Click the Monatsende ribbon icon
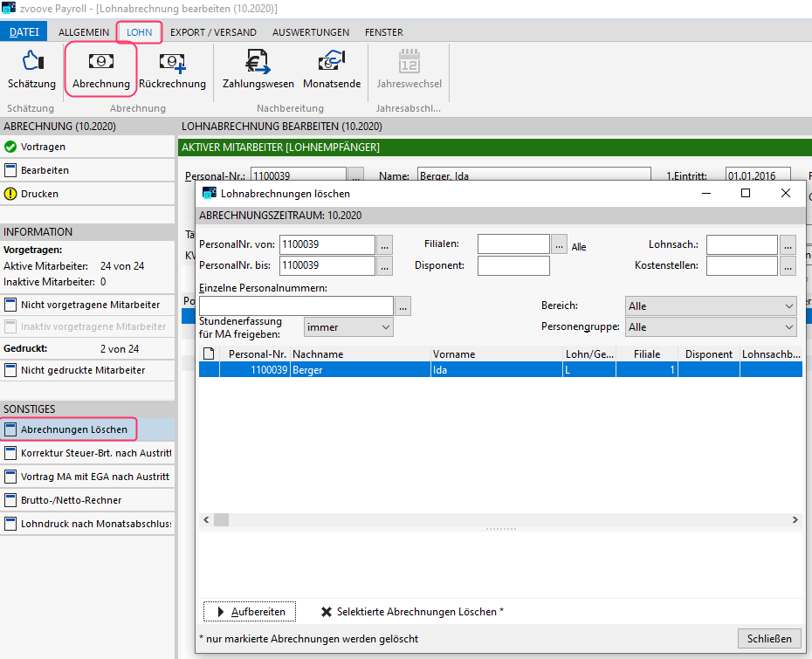 [331, 62]
